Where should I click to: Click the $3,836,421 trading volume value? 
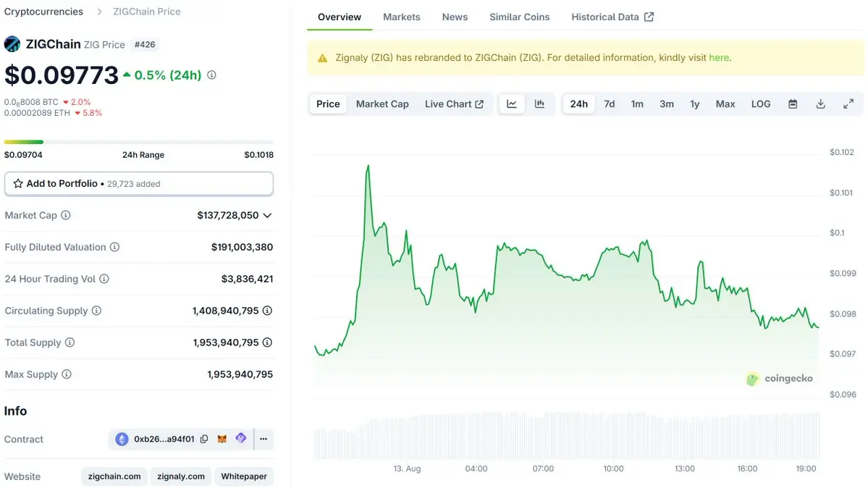[248, 279]
